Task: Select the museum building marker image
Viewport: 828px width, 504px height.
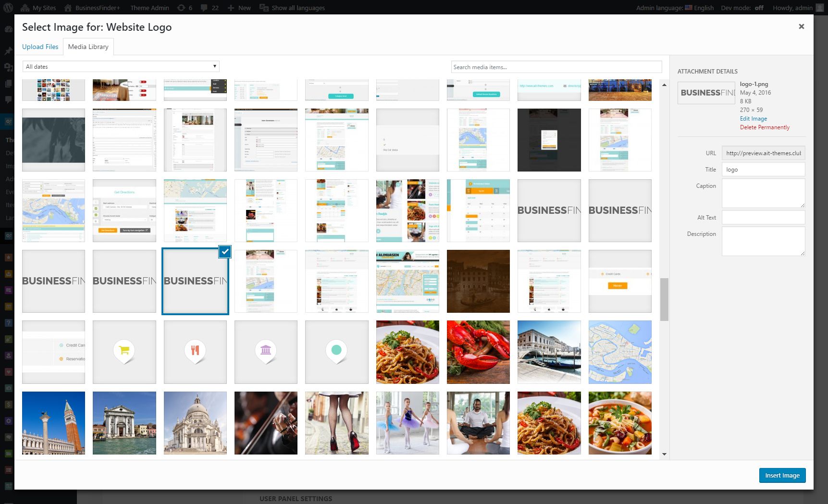Action: (266, 352)
